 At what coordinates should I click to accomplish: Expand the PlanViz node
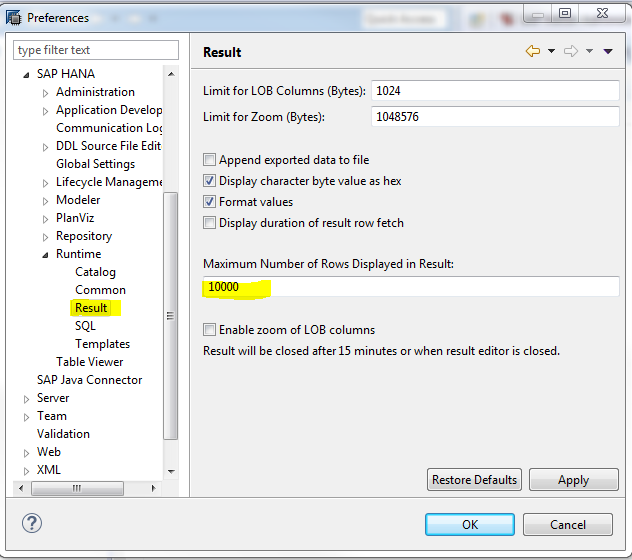click(46, 219)
